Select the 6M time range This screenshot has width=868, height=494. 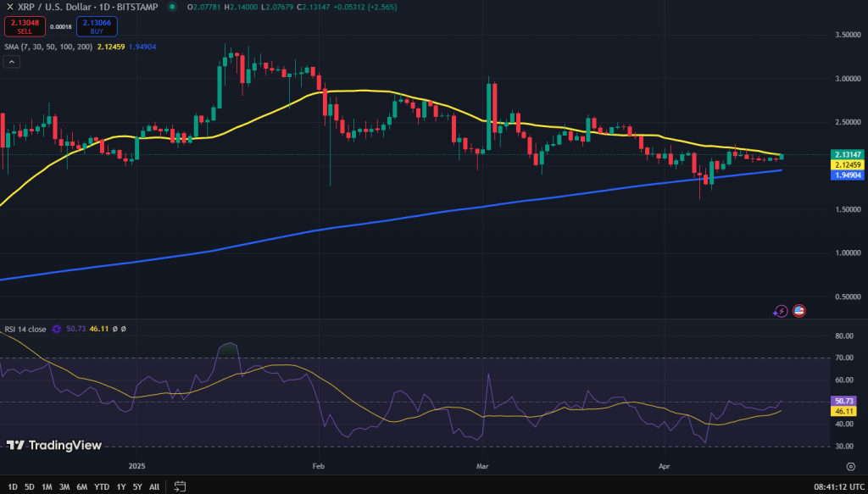[82, 487]
